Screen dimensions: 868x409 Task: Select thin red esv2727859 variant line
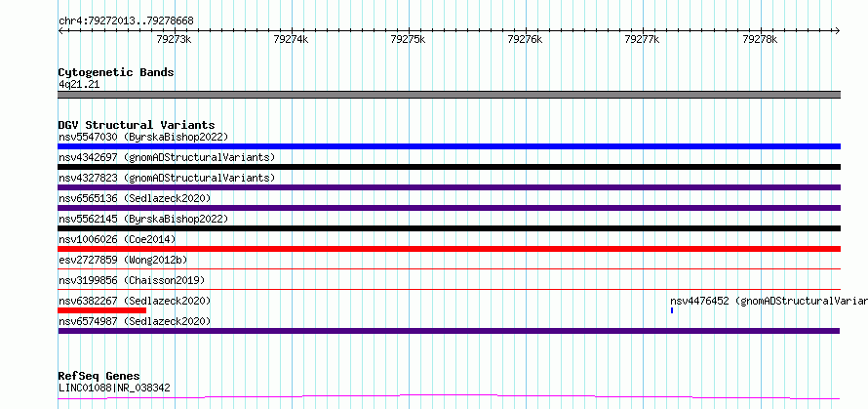click(449, 268)
